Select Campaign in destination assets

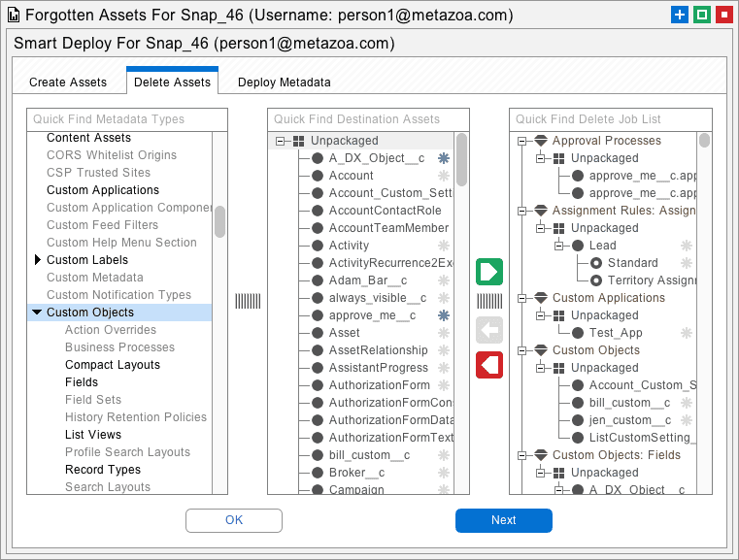[x=356, y=489]
